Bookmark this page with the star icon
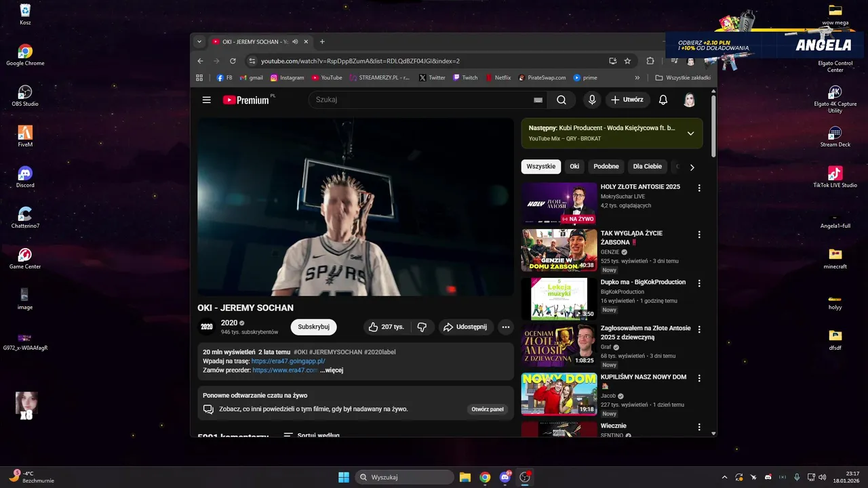 pos(627,61)
